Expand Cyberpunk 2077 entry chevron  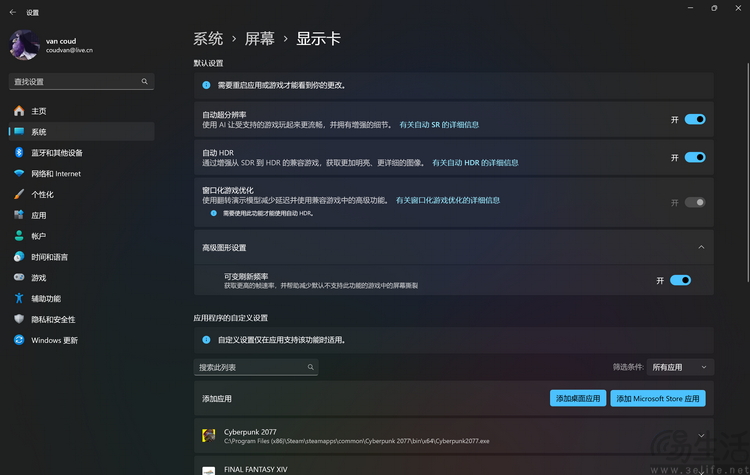pos(701,436)
